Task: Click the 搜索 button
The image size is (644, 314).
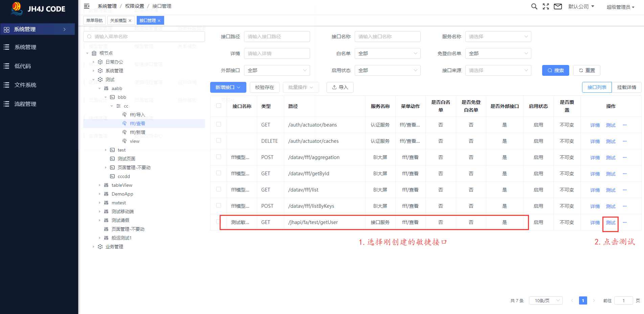Action: point(556,70)
